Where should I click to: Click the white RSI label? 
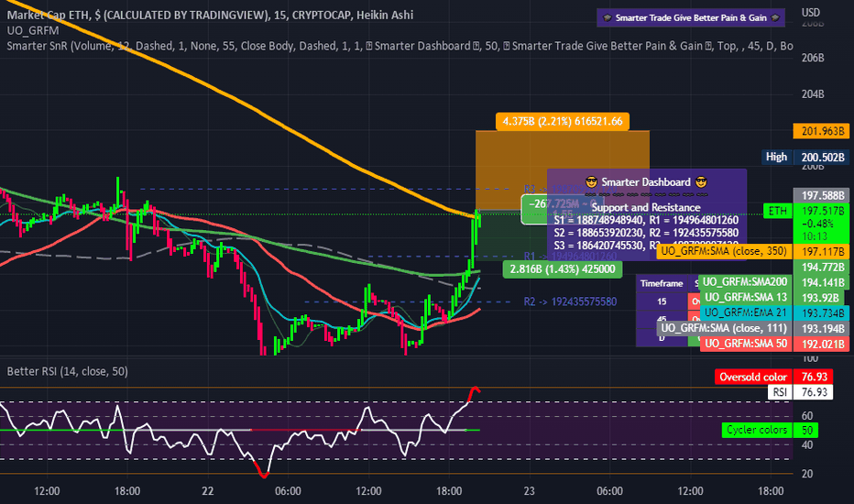780,392
